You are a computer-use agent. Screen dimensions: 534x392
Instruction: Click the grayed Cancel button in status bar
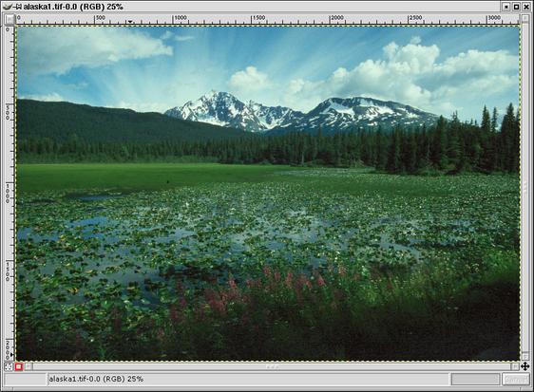[515, 380]
